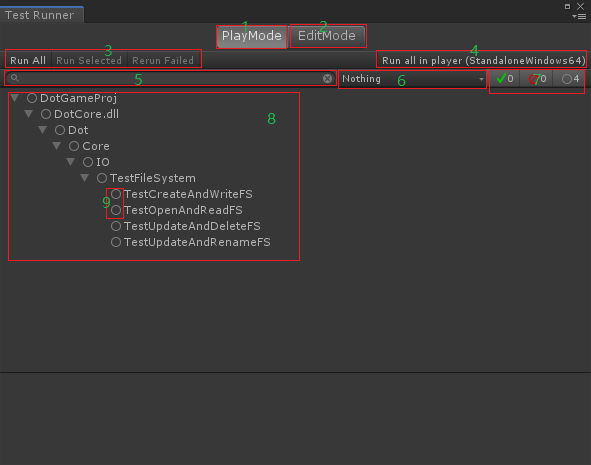The height and width of the screenshot is (465, 591).
Task: Click the magnifier search icon
Action: coord(15,78)
